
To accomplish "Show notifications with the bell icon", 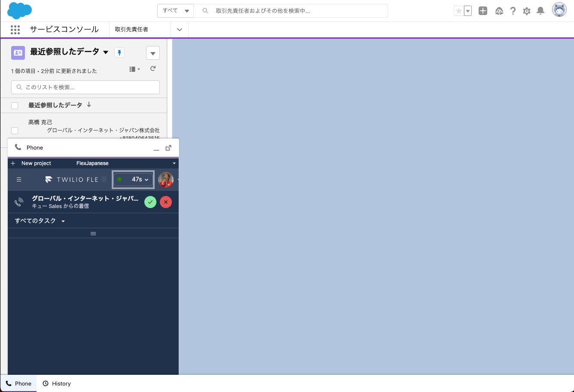I will coord(540,11).
